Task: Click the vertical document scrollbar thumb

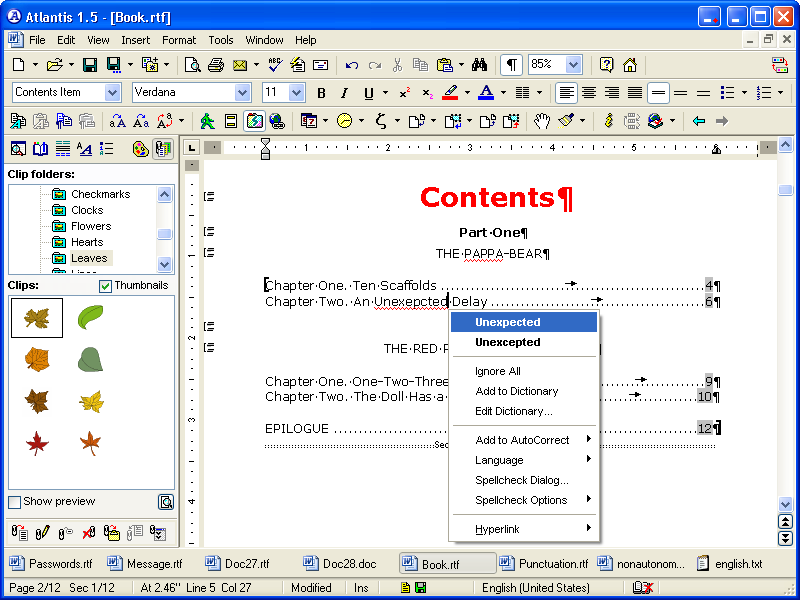Action: click(786, 190)
